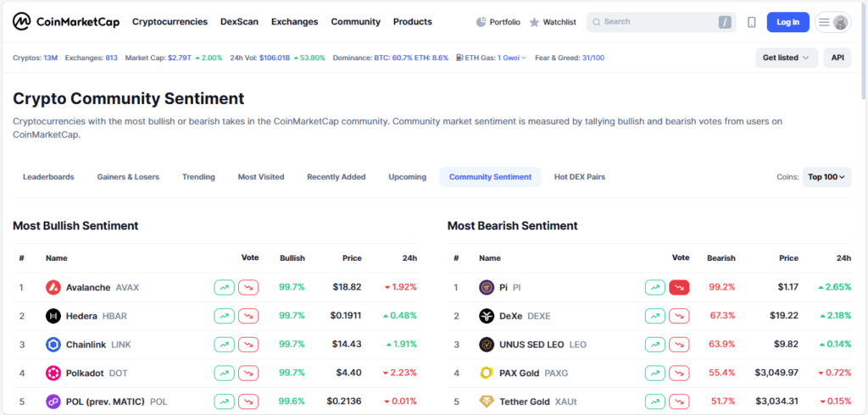
Task: Click the Hedera coin logo
Action: 53,316
